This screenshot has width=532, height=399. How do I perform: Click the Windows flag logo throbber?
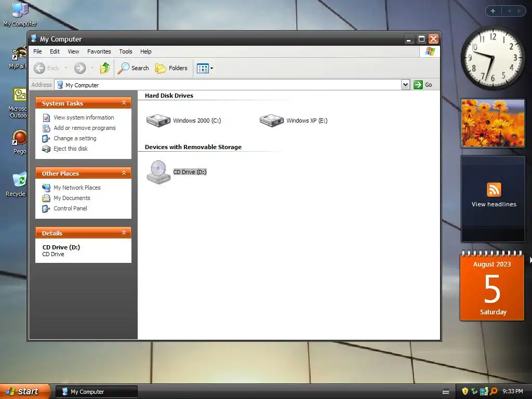point(430,51)
